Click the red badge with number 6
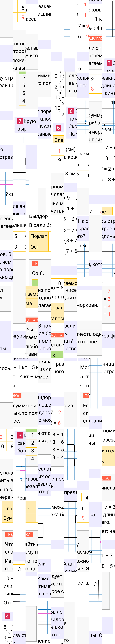 pyautogui.click(x=71, y=111)
